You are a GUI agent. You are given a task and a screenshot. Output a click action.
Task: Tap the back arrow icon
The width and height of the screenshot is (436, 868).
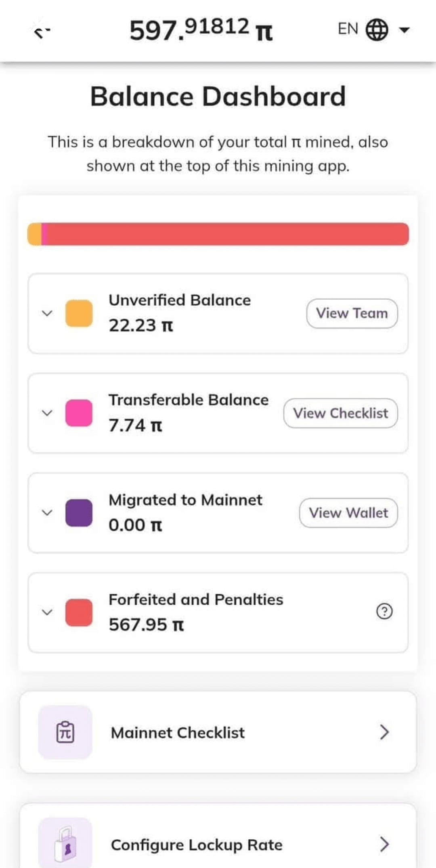(41, 31)
